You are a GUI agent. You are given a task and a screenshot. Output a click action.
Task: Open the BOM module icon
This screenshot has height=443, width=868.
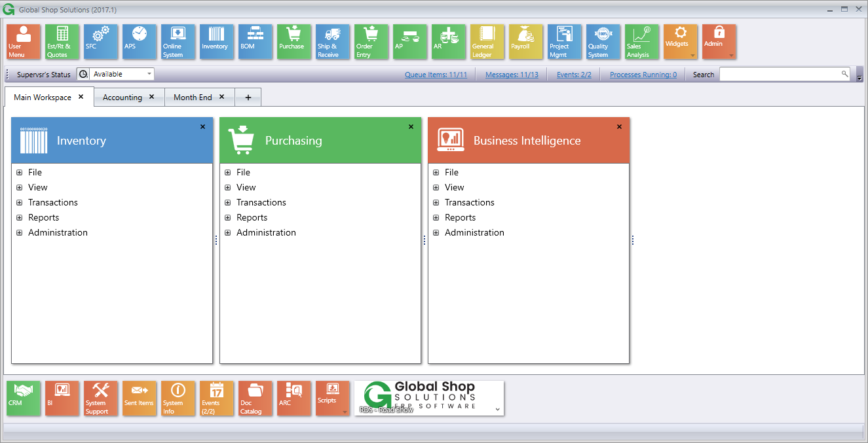coord(255,41)
